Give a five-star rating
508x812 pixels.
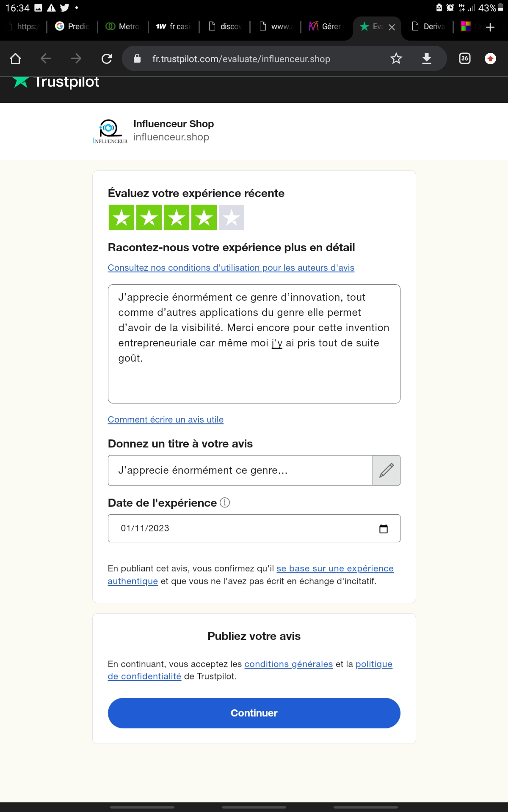(232, 218)
